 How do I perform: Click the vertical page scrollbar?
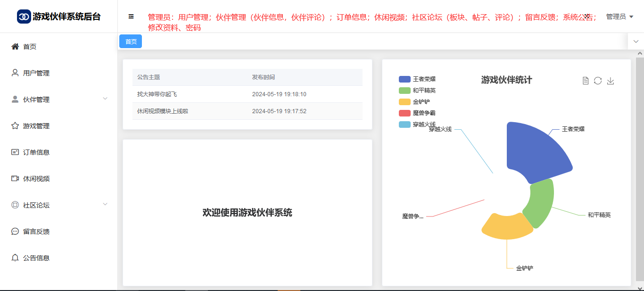640,170
